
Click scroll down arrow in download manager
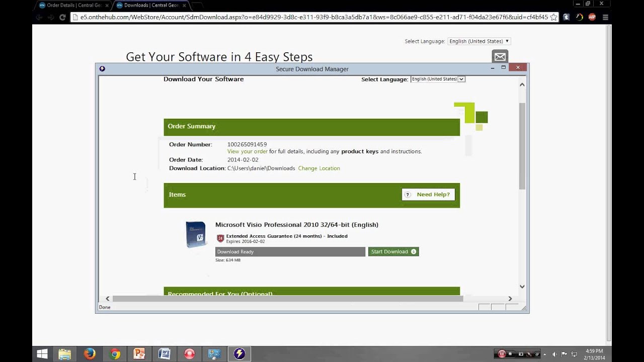(522, 287)
